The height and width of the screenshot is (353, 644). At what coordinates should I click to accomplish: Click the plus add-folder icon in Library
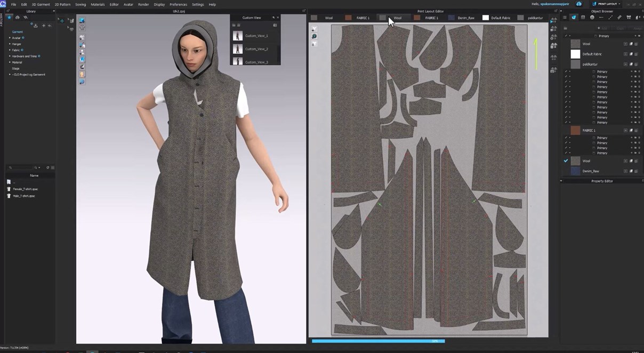click(x=43, y=25)
